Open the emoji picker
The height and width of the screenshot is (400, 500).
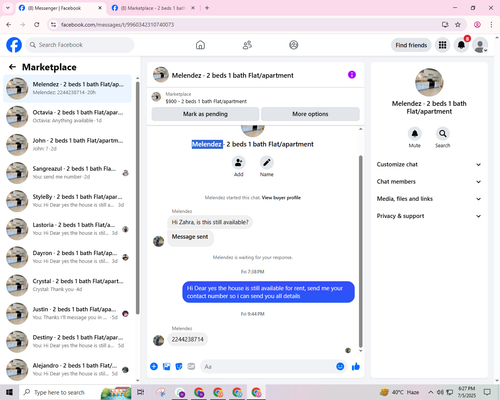[340, 367]
